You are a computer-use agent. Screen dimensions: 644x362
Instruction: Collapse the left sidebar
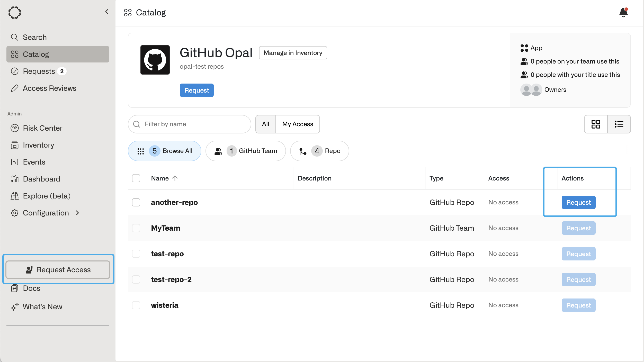point(107,12)
